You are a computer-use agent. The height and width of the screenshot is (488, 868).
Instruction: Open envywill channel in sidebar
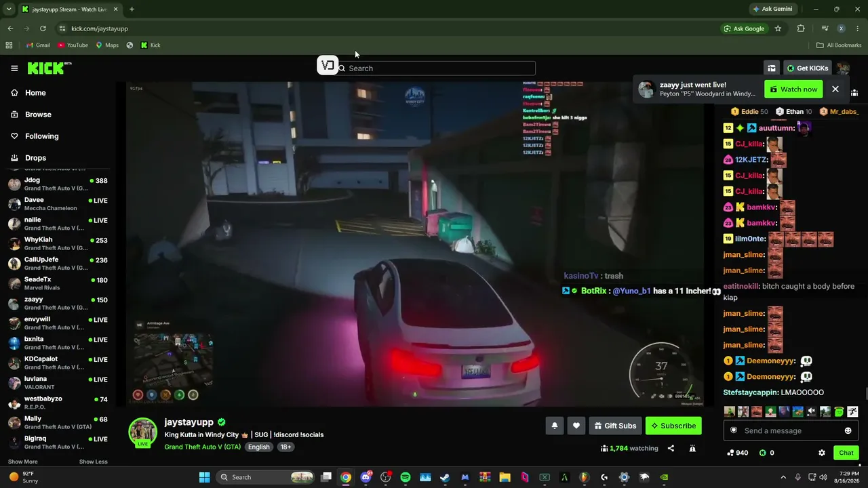[58, 323]
